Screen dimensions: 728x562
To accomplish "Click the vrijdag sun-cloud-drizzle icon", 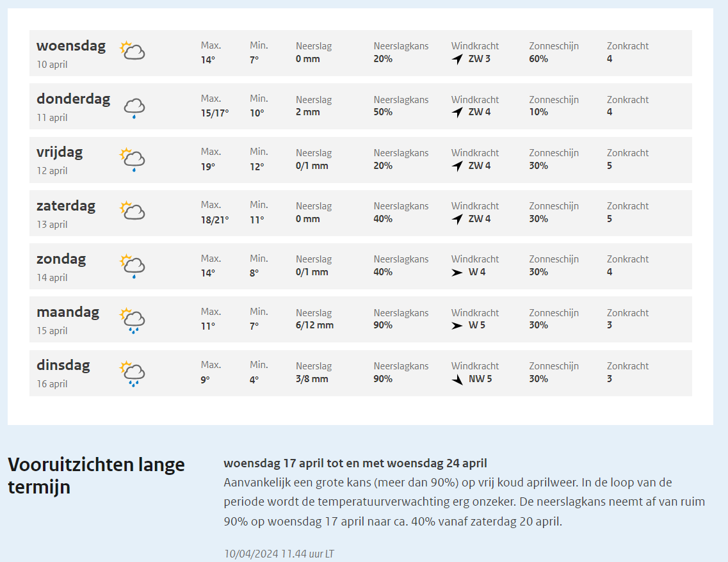I will pos(133,159).
